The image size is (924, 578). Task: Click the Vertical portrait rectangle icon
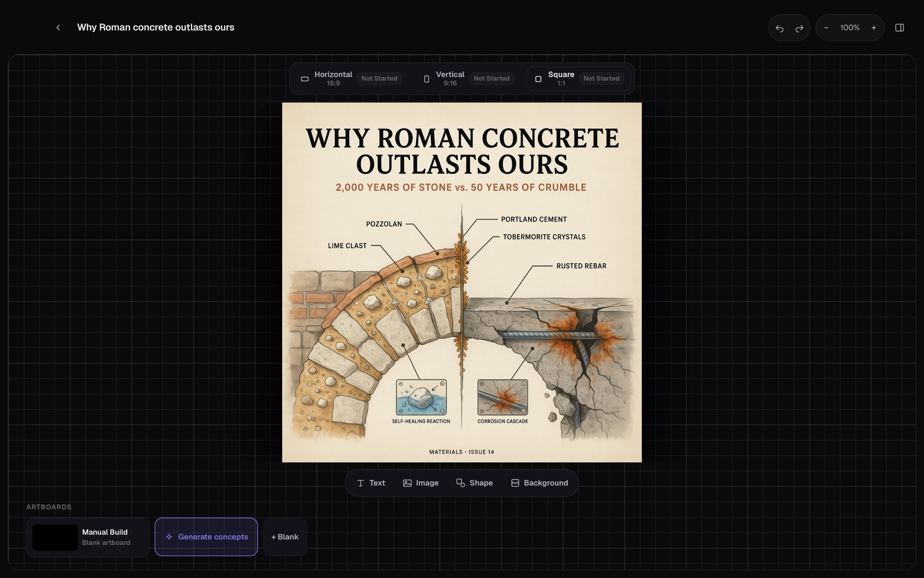pyautogui.click(x=427, y=79)
